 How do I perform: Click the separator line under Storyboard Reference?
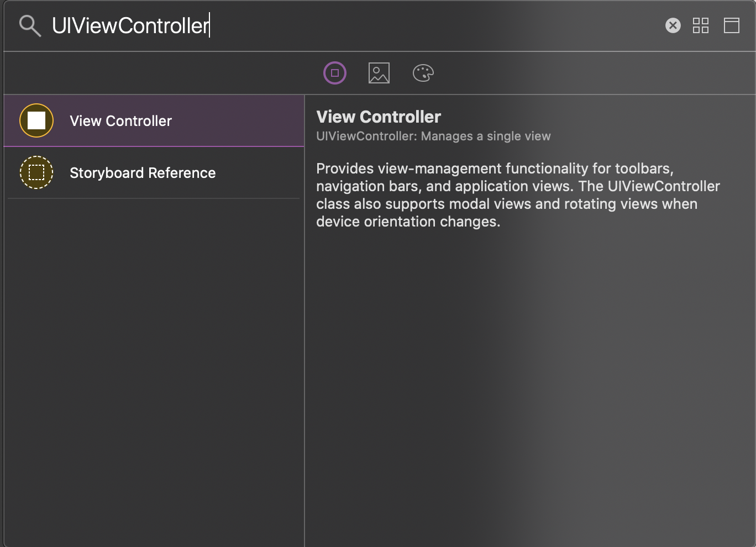[154, 198]
